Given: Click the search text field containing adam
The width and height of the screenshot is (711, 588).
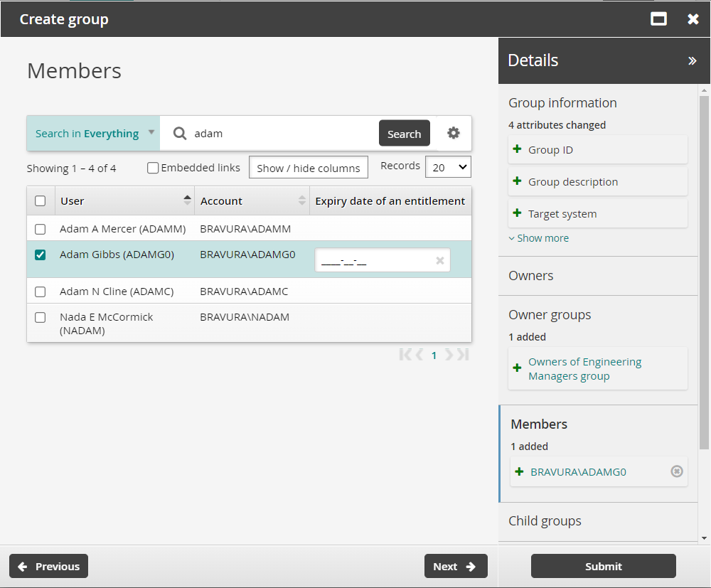Looking at the screenshot, I should point(281,134).
